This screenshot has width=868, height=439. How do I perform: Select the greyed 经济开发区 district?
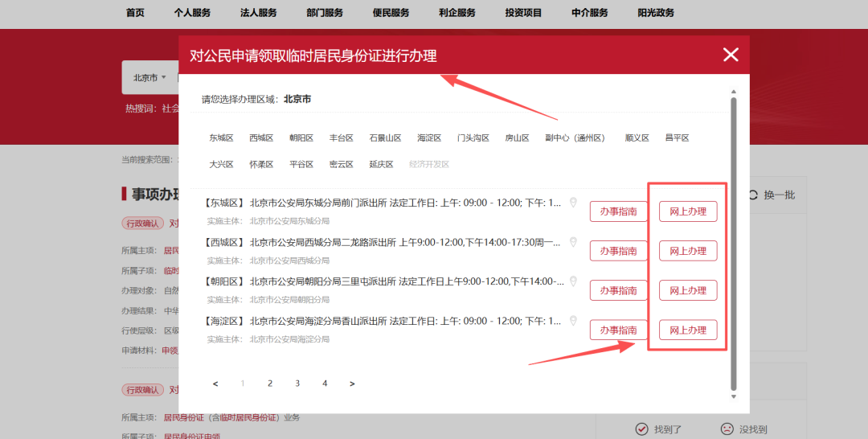429,164
